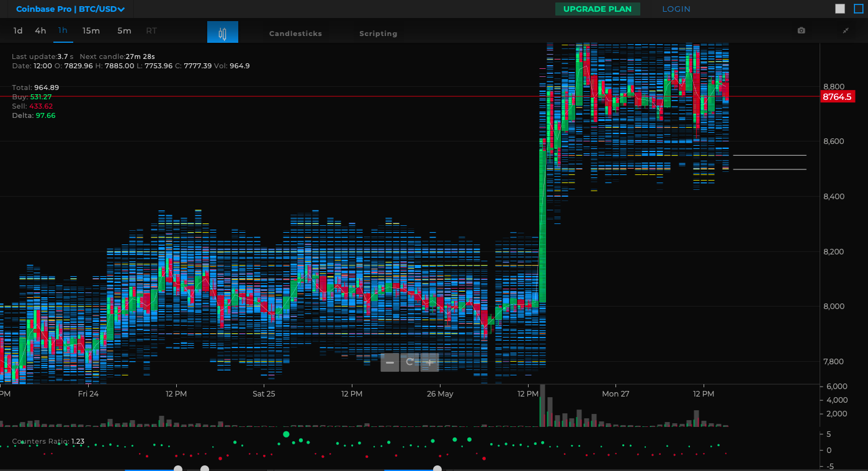Open the Coinbase Pro BTC/USD market dropdown
The image size is (868, 471).
(70, 9)
